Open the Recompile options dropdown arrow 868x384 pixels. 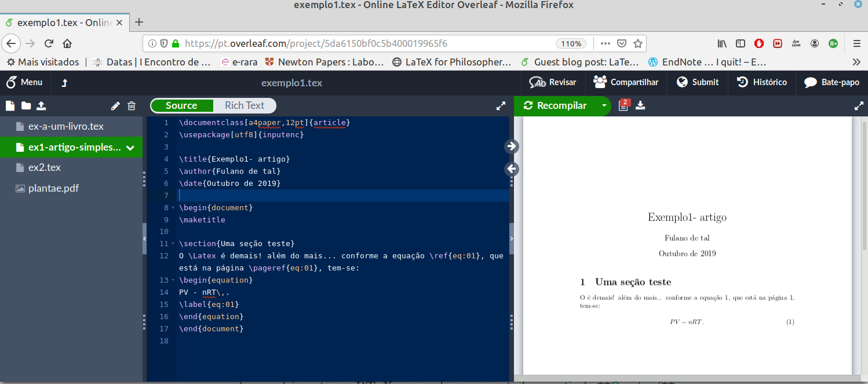pyautogui.click(x=604, y=105)
